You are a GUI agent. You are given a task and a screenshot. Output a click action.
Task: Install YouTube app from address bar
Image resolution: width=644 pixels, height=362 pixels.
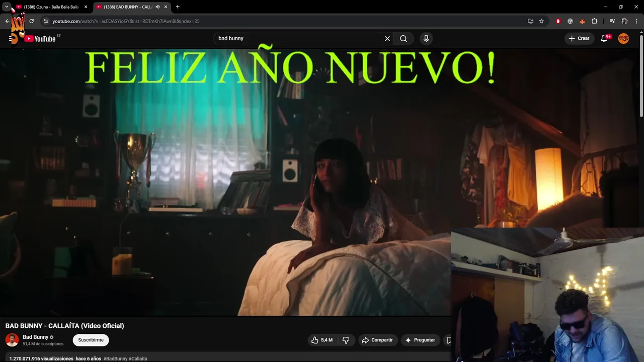point(530,21)
